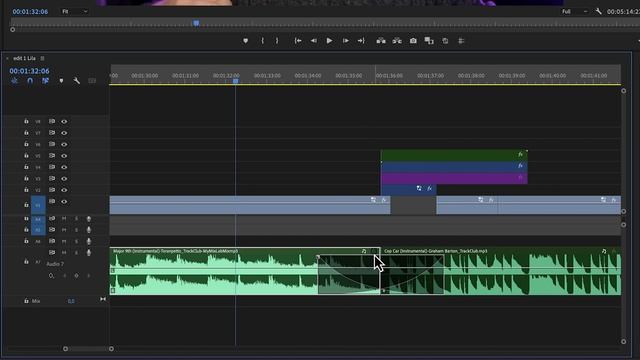
Task: Toggle the V4 track output eye
Action: coord(64,167)
